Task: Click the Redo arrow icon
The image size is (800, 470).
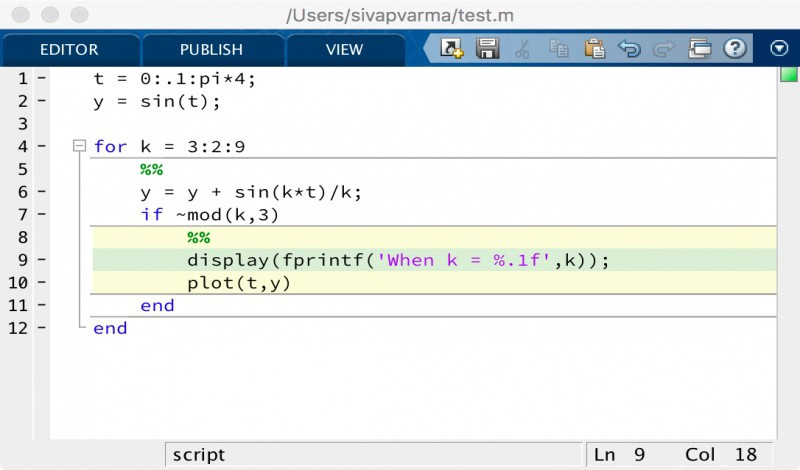Action: [x=664, y=49]
